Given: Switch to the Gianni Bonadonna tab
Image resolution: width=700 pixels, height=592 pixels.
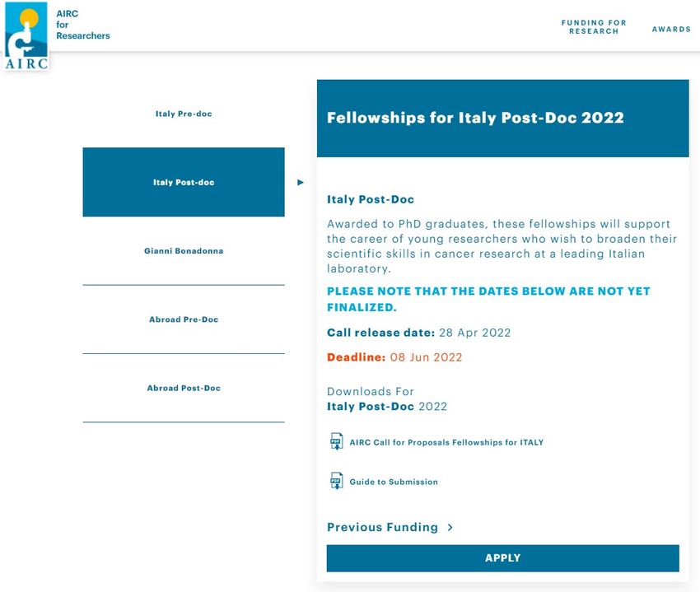Looking at the screenshot, I should point(184,251).
